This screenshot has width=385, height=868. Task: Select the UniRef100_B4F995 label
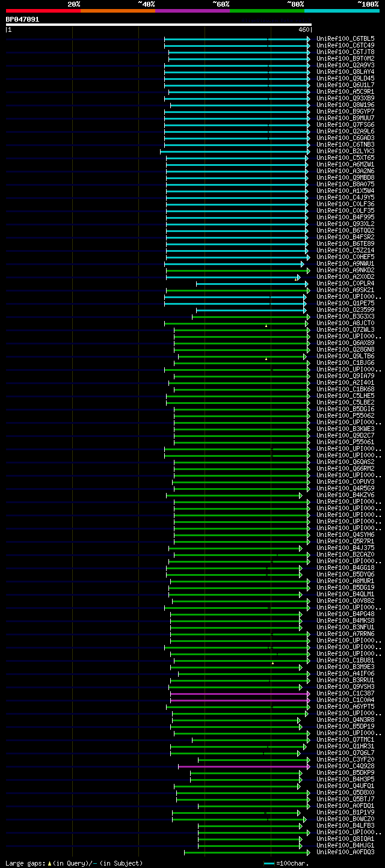click(x=345, y=217)
